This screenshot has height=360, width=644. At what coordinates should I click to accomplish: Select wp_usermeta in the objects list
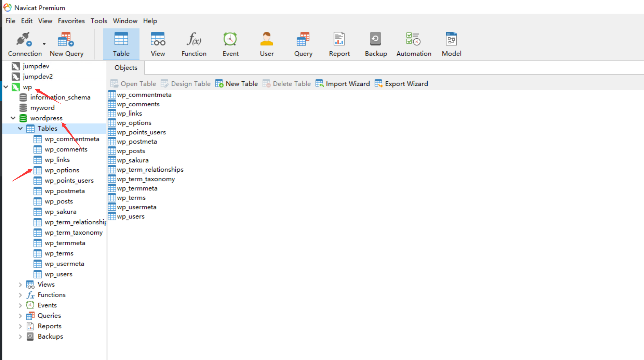[137, 207]
